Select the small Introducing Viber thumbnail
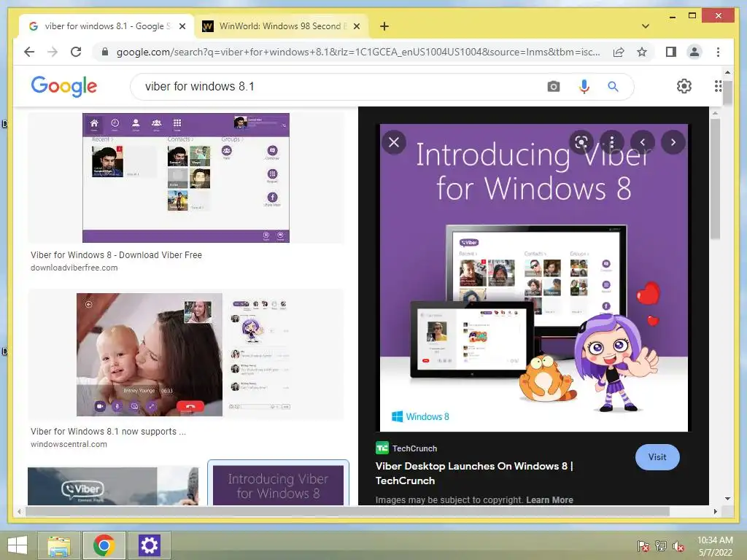Screen dimensions: 747x560 [278, 485]
